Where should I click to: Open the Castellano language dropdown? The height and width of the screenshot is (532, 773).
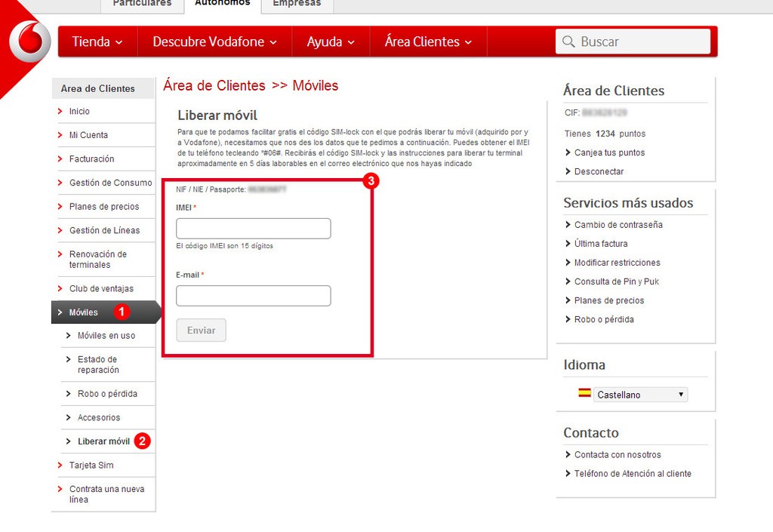click(640, 395)
